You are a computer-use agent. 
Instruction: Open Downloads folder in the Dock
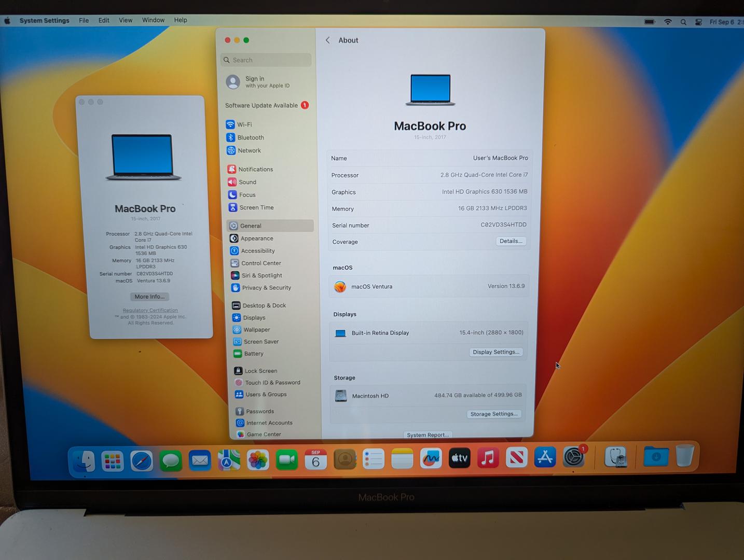pyautogui.click(x=656, y=457)
